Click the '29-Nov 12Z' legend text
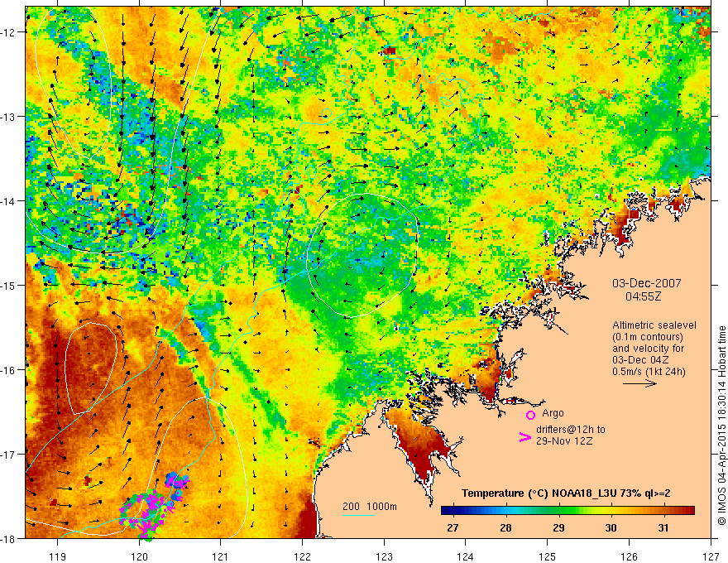Image resolution: width=728 pixels, height=563 pixels. [564, 440]
